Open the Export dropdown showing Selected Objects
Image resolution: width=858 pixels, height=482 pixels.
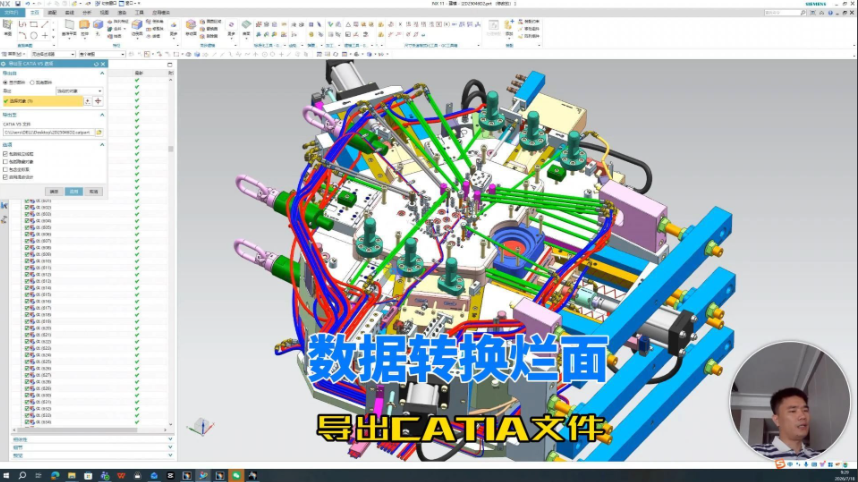pyautogui.click(x=79, y=91)
